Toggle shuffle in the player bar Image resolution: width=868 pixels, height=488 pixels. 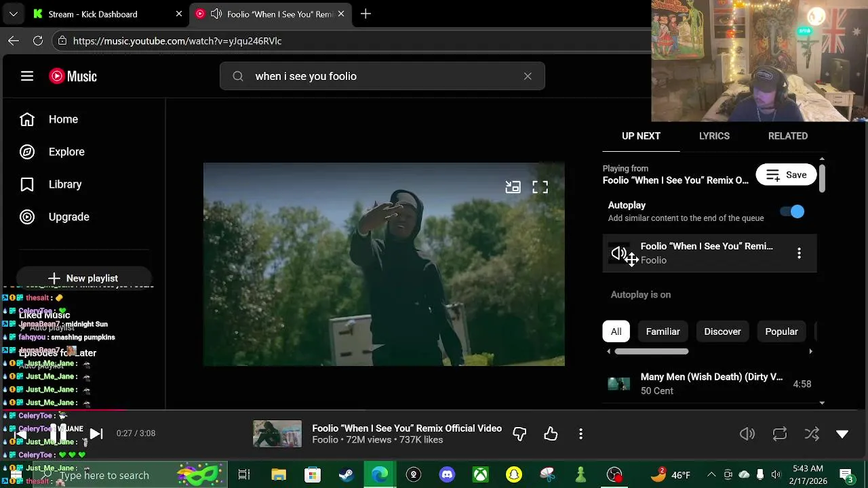[812, 434]
